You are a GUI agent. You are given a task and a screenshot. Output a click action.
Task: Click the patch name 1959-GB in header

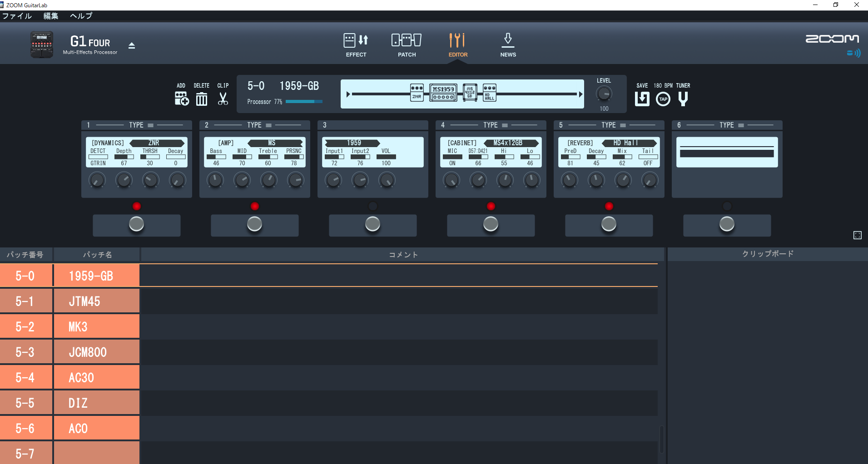(299, 86)
